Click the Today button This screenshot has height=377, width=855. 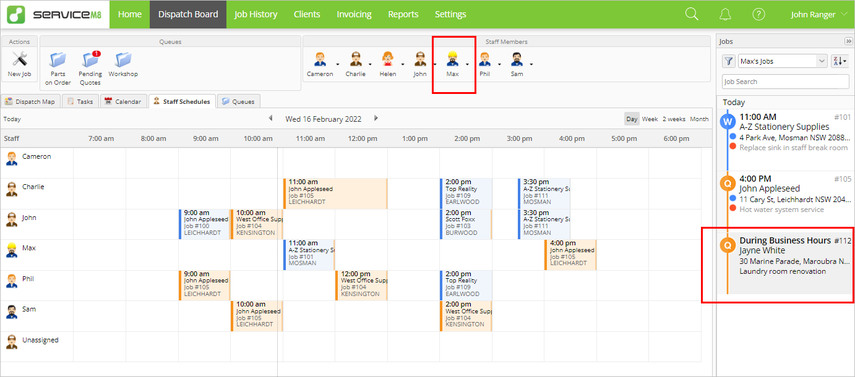click(x=12, y=119)
